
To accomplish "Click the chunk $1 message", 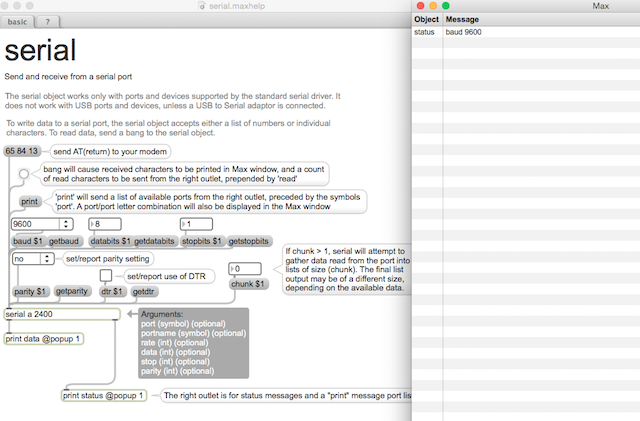I will click(248, 284).
